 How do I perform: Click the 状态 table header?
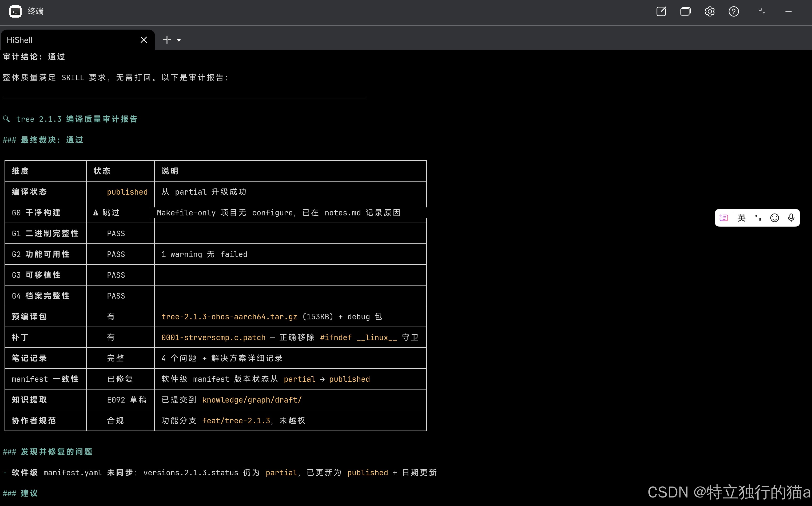102,171
